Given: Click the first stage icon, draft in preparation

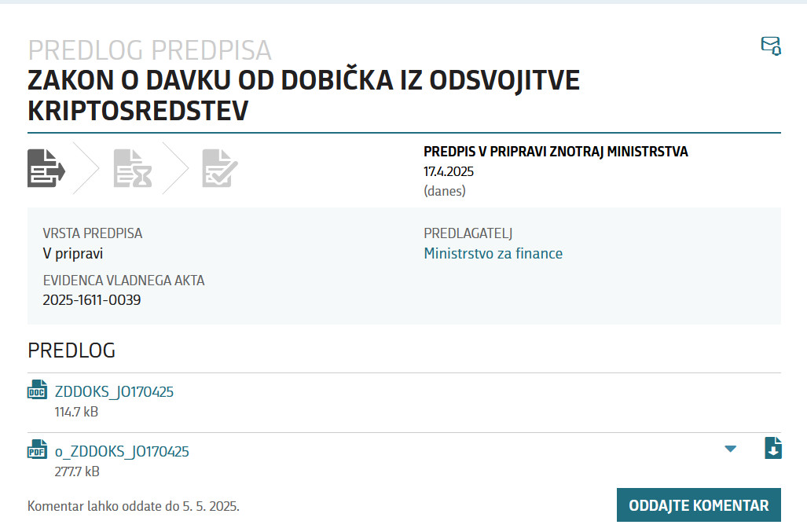Looking at the screenshot, I should coord(46,167).
